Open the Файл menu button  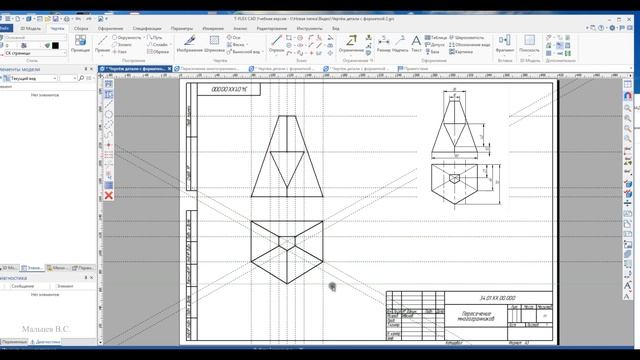(x=5, y=28)
